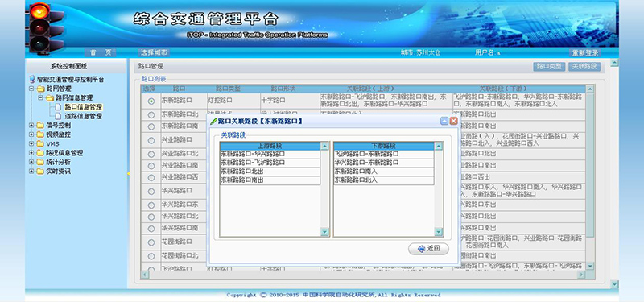Image resolution: width=644 pixels, height=302 pixels.
Task: Select 东新路路口-飞沪路路口 in upstream list
Action: [x=270, y=163]
